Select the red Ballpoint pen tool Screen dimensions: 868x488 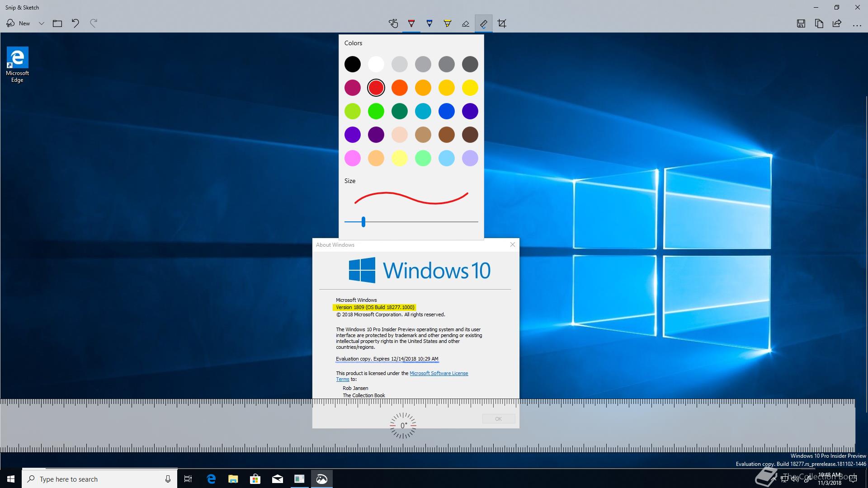click(x=411, y=23)
